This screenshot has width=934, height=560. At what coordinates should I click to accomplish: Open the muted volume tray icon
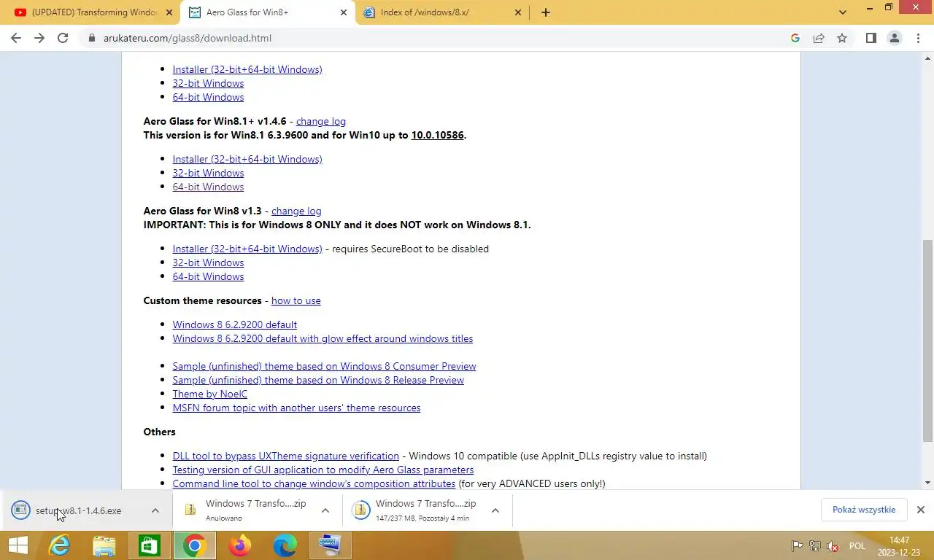point(833,546)
